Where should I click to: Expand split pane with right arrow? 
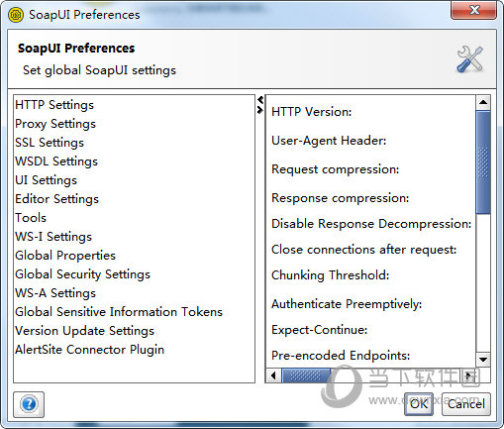click(x=260, y=110)
